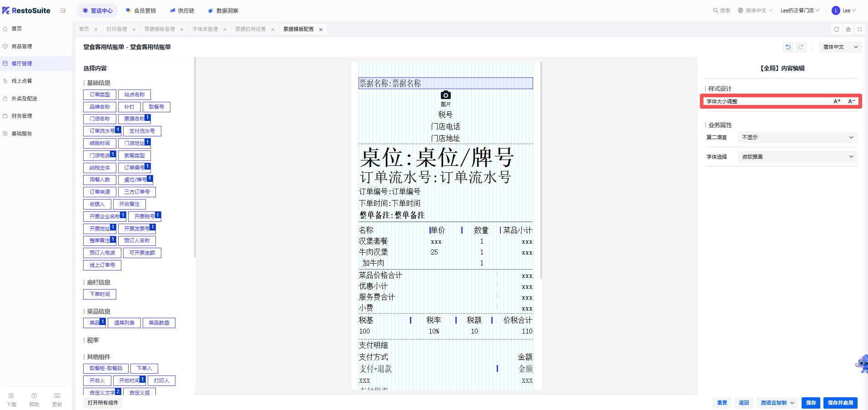
Task: Click the redo arrow icon
Action: pos(801,47)
